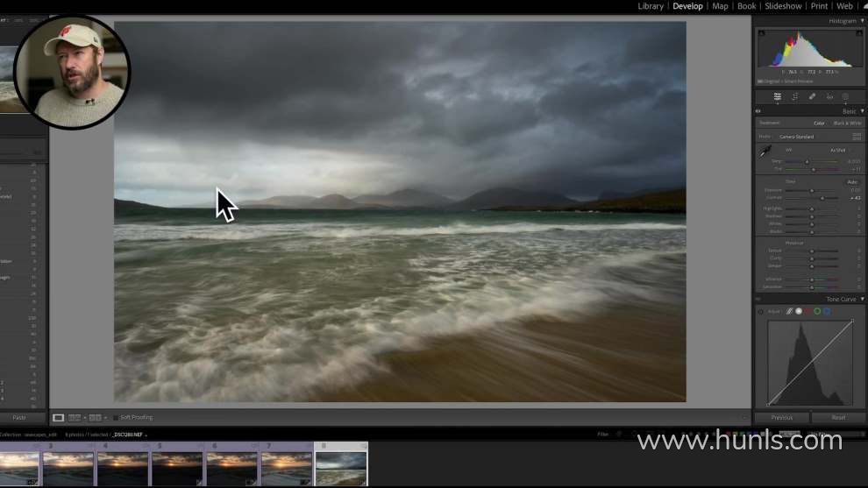Select the green channel curve

817,312
